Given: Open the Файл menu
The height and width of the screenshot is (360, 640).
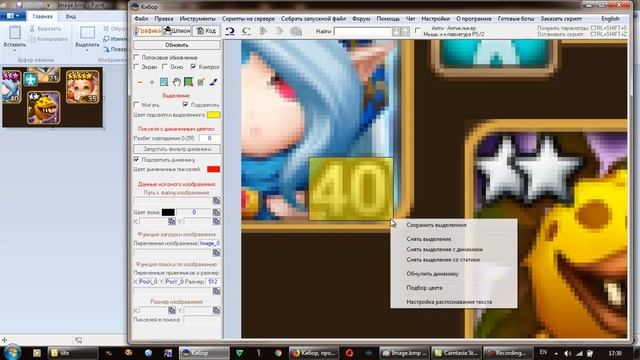Looking at the screenshot, I should point(141,19).
